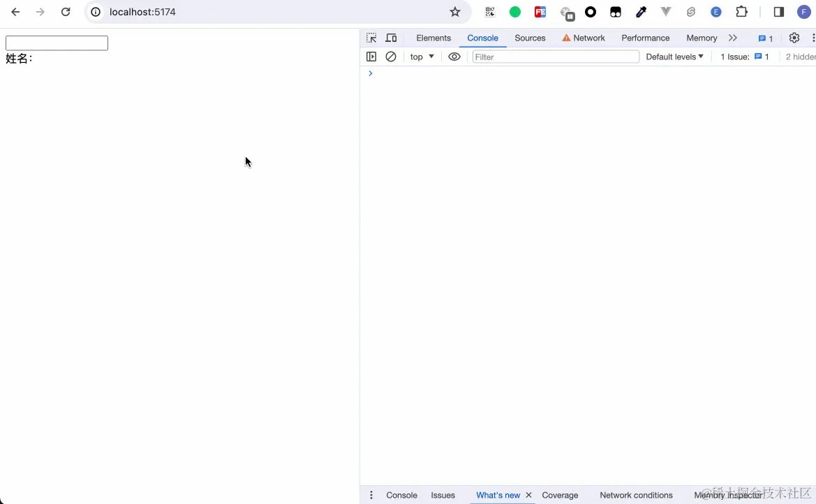Open the Memory inspector drawer tab
The height and width of the screenshot is (504, 816).
pyautogui.click(x=727, y=495)
